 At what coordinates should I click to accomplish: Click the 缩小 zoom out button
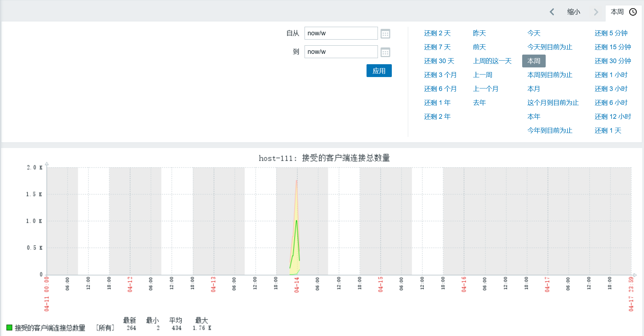[x=573, y=12]
